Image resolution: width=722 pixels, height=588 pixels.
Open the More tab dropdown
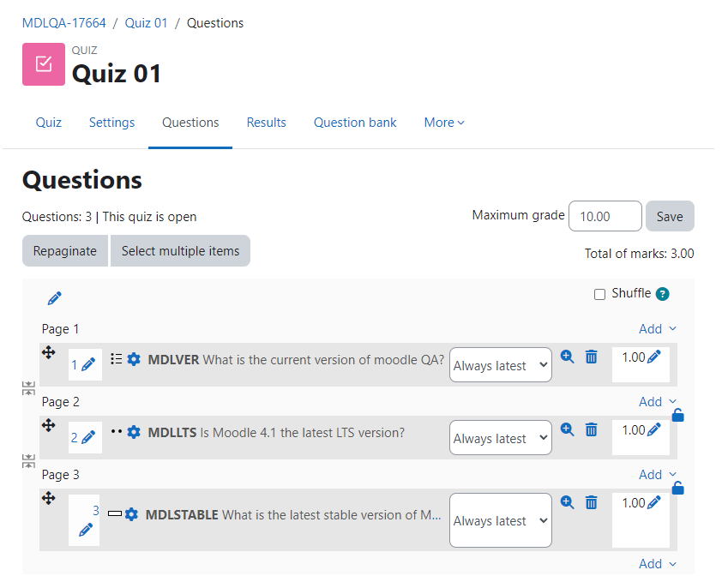[x=444, y=123]
